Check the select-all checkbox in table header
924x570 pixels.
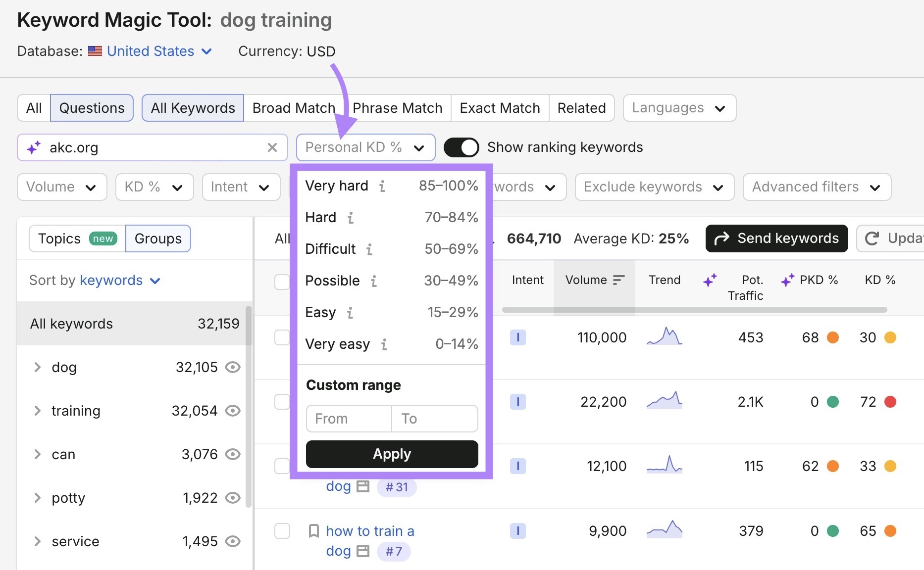[x=282, y=282]
